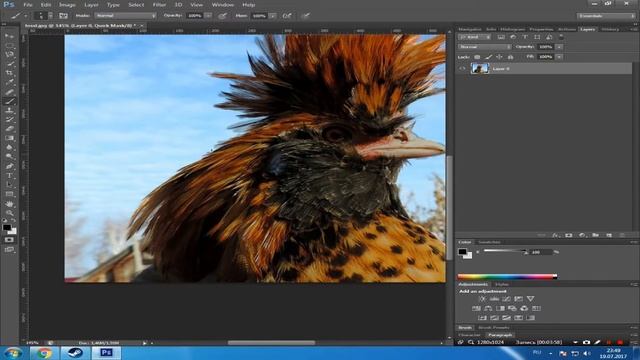Open the Brush Preset picker
This screenshot has height=360, width=640.
click(x=43, y=16)
